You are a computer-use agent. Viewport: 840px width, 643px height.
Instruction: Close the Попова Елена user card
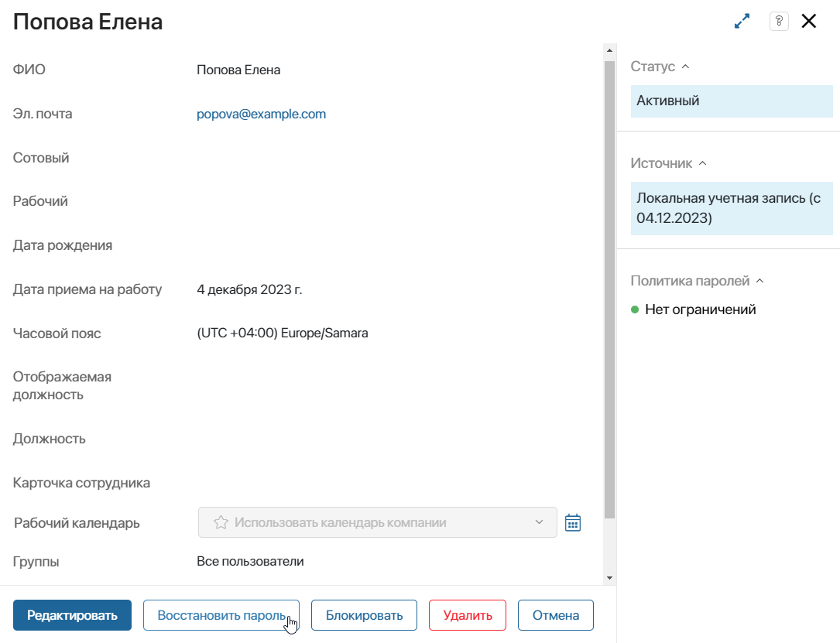pos(808,22)
